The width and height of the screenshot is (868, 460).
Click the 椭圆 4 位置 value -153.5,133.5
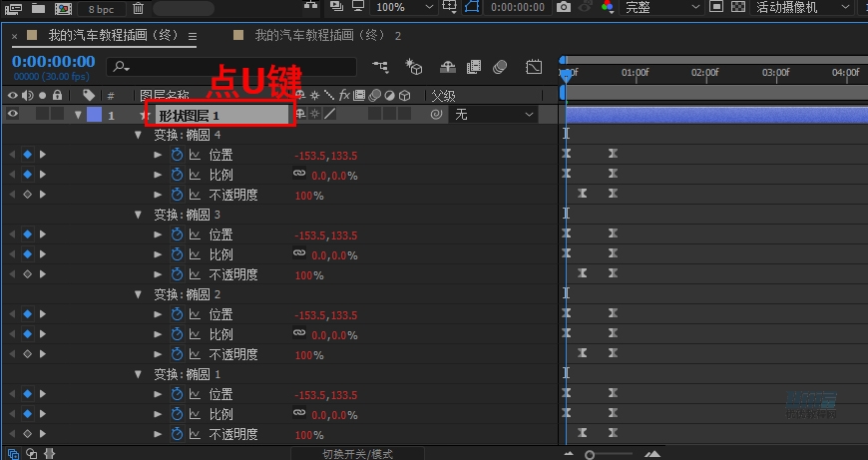[326, 156]
